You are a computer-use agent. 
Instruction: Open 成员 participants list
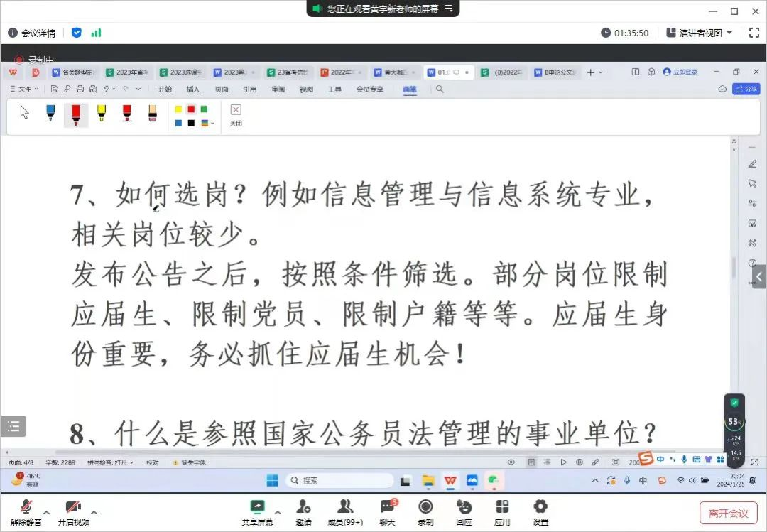pos(345,512)
